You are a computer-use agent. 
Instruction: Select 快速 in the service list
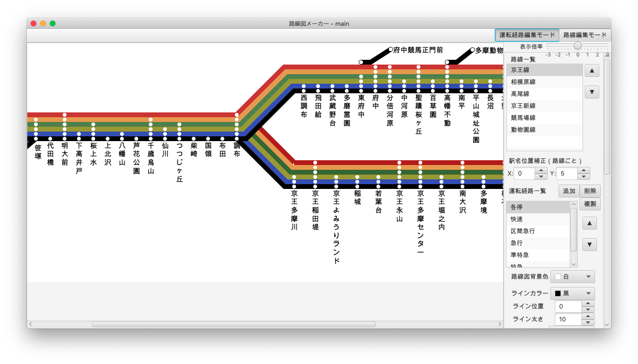point(538,219)
